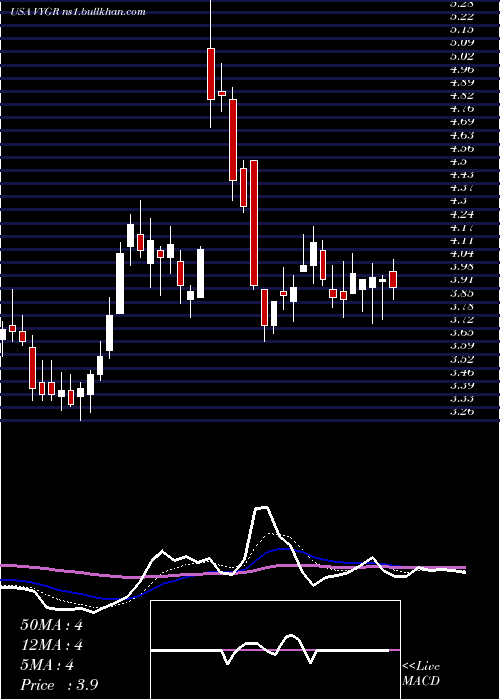The width and height of the screenshot is (500, 700).
Task: Click the 4.04 price axis label
Action: 462,254
